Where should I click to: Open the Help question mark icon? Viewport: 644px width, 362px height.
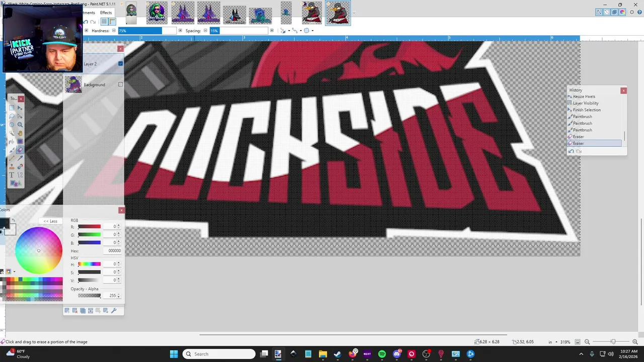639,12
